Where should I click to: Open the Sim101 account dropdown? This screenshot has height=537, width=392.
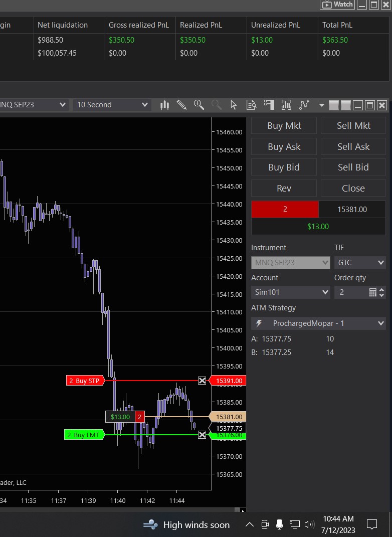coord(290,292)
